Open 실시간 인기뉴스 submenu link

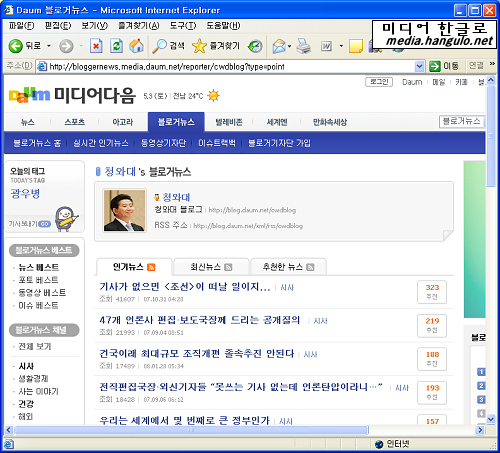(x=101, y=143)
